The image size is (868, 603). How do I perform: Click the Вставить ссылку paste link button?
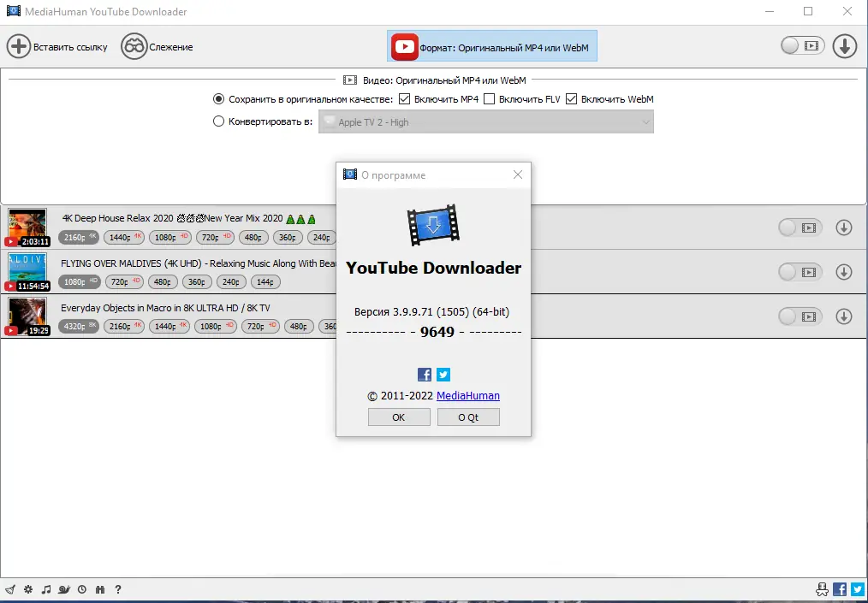tap(57, 46)
